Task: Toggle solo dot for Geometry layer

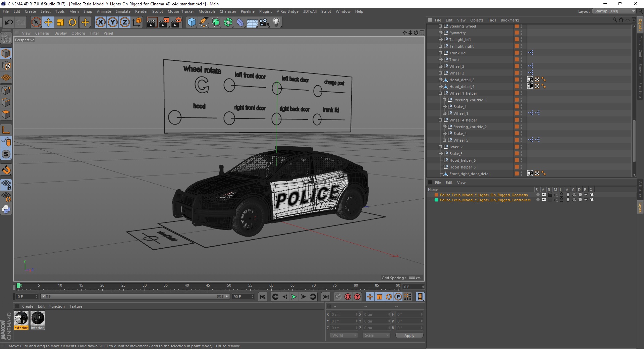Action: coord(538,195)
